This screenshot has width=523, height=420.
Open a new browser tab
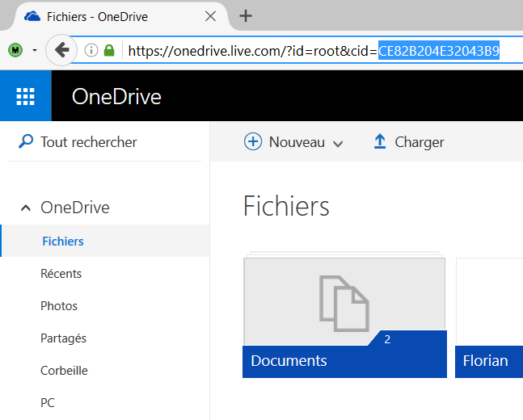click(247, 16)
